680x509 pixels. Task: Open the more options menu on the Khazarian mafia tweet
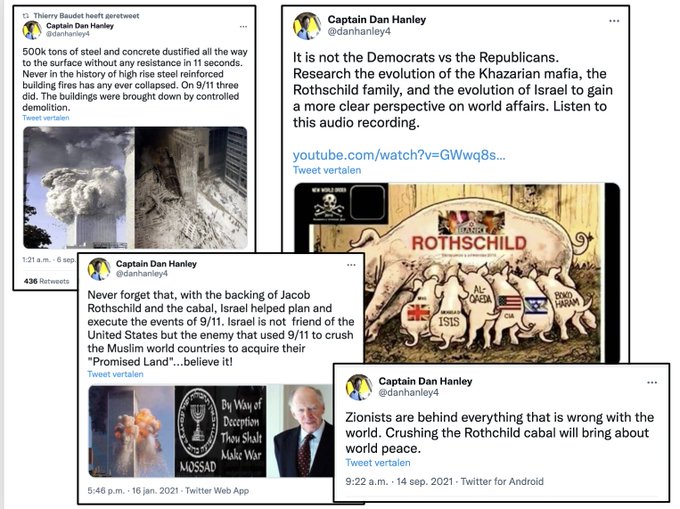[x=614, y=21]
